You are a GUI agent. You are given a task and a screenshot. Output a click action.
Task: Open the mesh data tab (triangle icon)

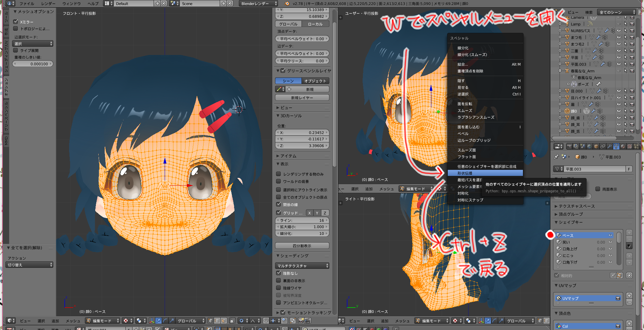[616, 146]
